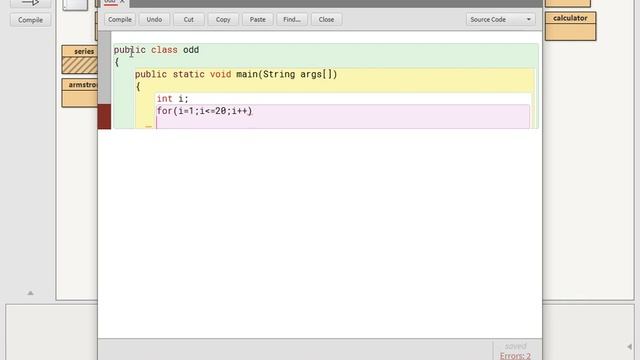Click the 'int i;' code line
640x360 pixels.
[173, 99]
